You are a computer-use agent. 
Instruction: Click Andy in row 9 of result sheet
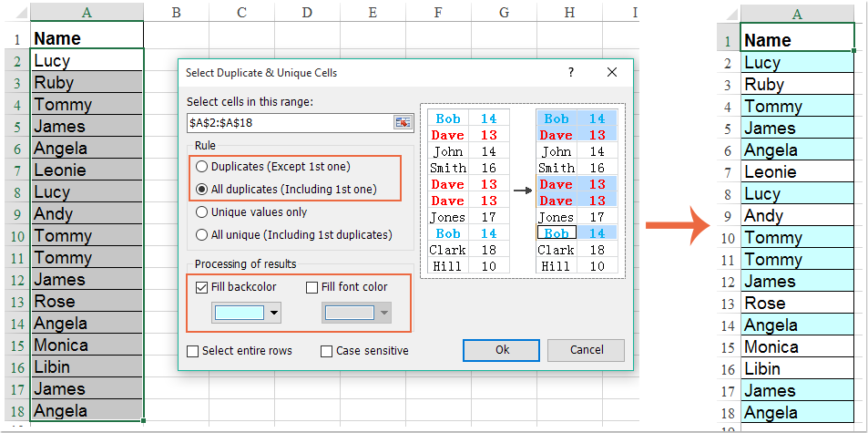pyautogui.click(x=797, y=215)
